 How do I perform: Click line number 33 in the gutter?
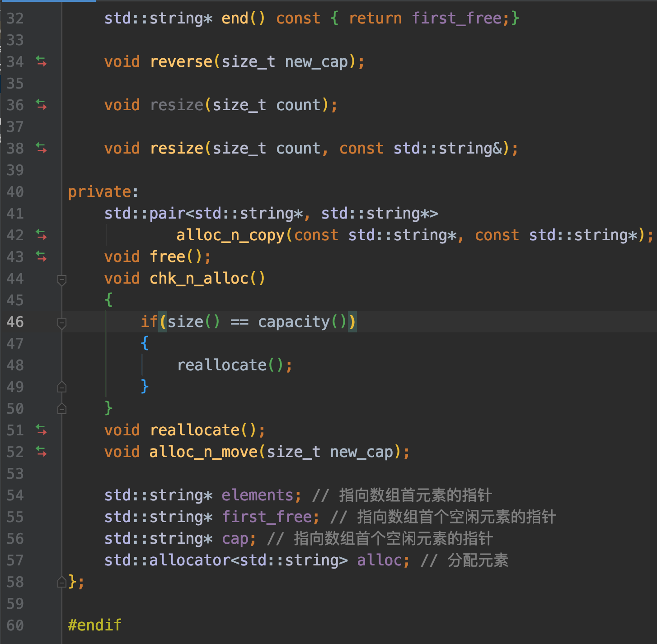pos(15,40)
